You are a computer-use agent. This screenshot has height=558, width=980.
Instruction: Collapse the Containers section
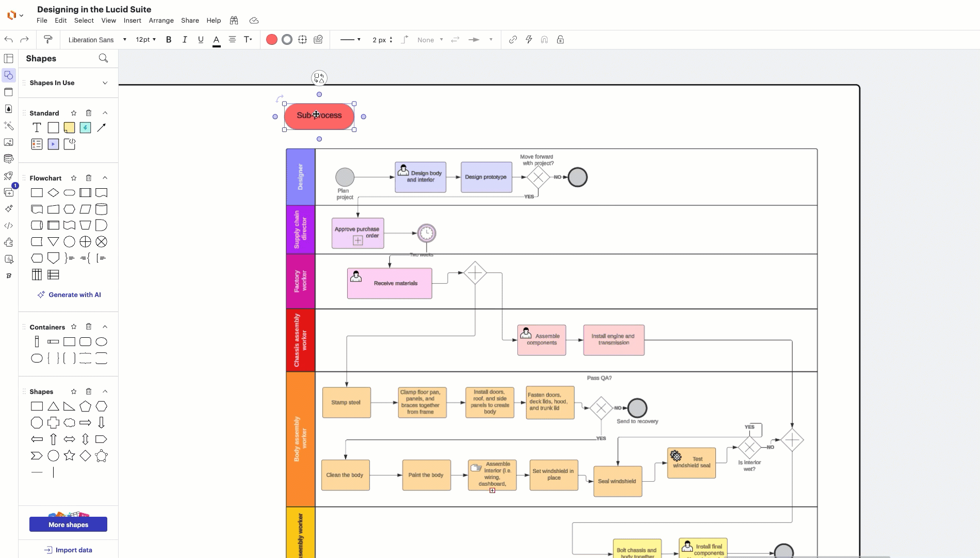tap(105, 327)
